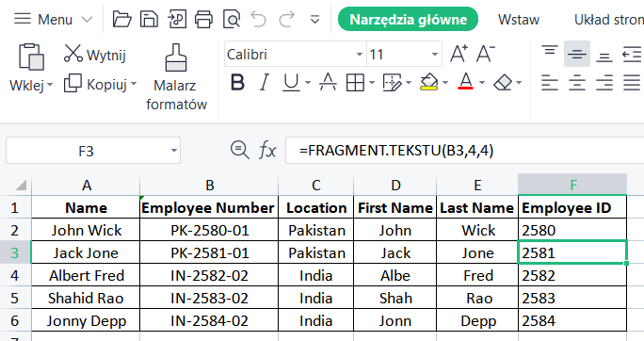Expand the Borders dropdown arrow
644x341 pixels.
tap(372, 83)
